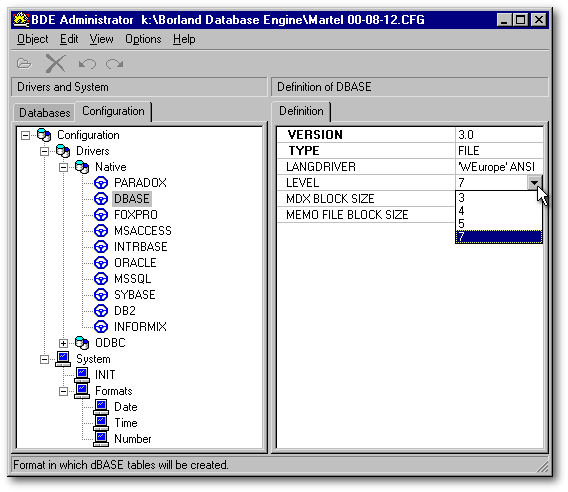Collapse the root Configuration node
The width and height of the screenshot is (568, 492).
[x=25, y=135]
